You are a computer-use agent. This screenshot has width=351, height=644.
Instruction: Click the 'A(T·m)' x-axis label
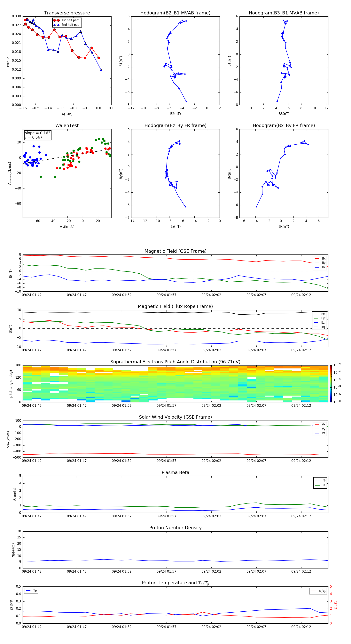(x=67, y=114)
